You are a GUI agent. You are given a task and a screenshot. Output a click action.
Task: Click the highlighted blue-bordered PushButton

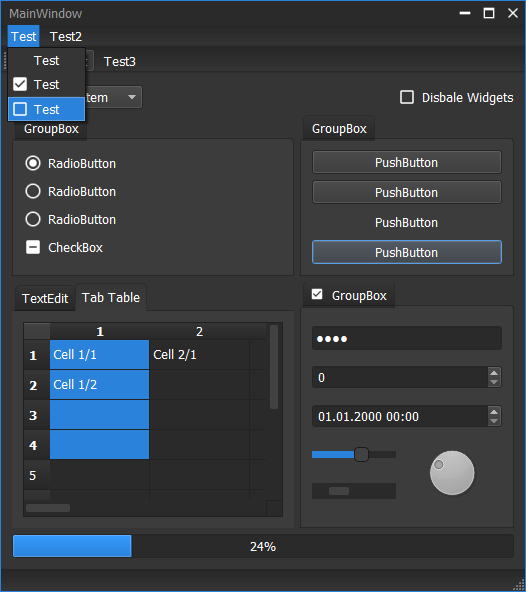pos(407,252)
